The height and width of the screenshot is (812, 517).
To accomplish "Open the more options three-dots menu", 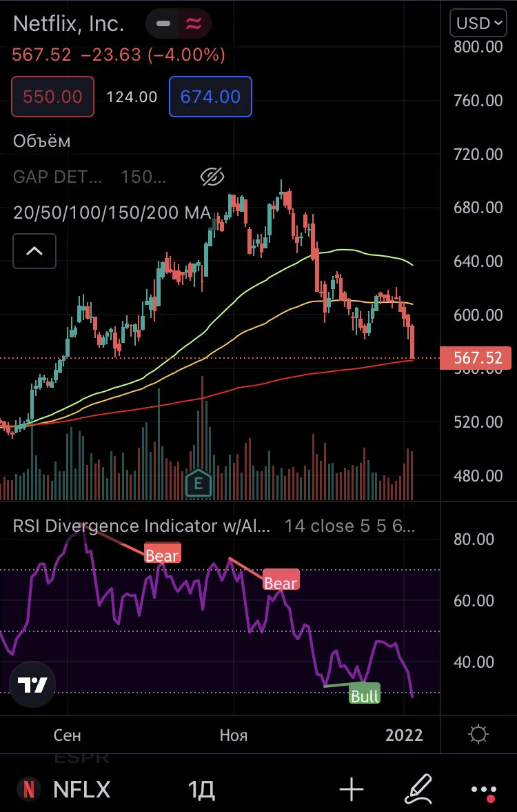I will pos(485,791).
